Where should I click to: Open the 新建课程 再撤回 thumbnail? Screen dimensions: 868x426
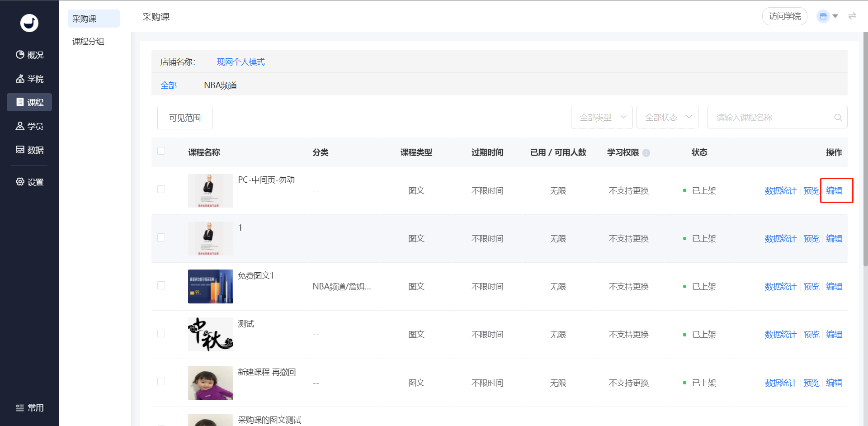click(x=211, y=383)
